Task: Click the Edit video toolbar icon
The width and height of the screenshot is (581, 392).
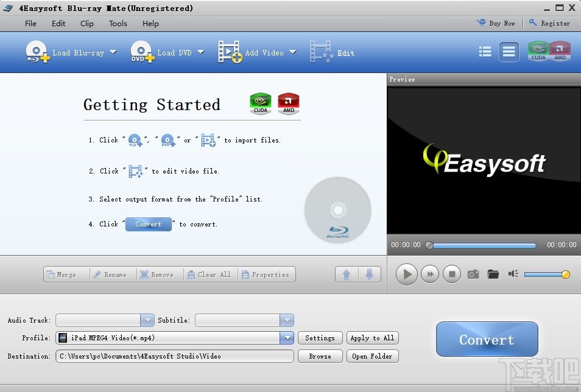Action: pos(320,52)
